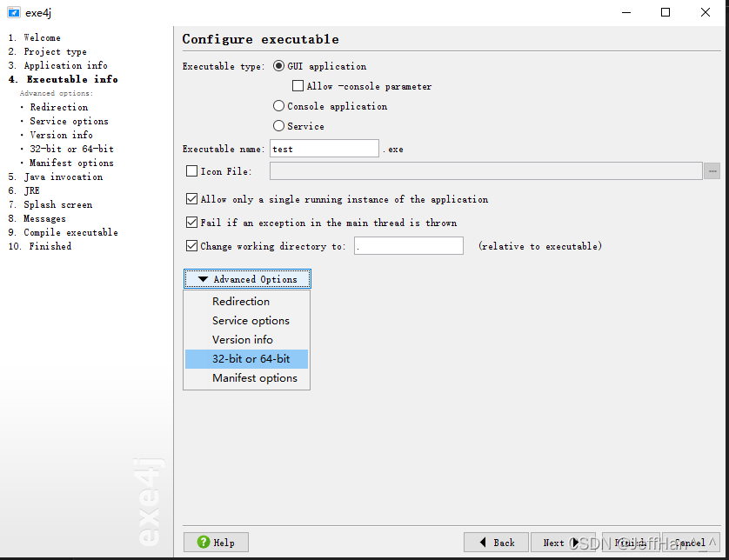
Task: Uncheck Allow only a single running instance
Action: tap(191, 199)
